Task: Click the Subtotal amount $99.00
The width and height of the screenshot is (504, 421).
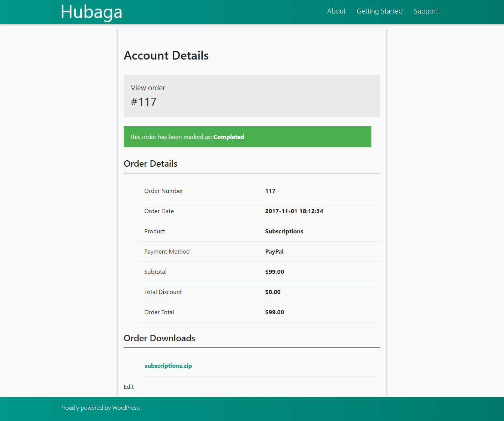Action: (275, 272)
